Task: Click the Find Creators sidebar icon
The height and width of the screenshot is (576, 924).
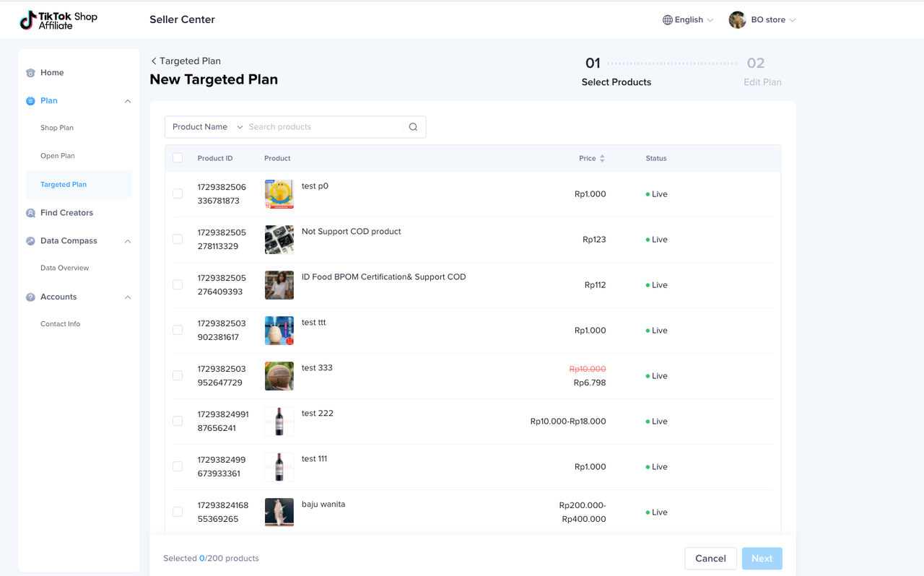Action: (x=30, y=213)
